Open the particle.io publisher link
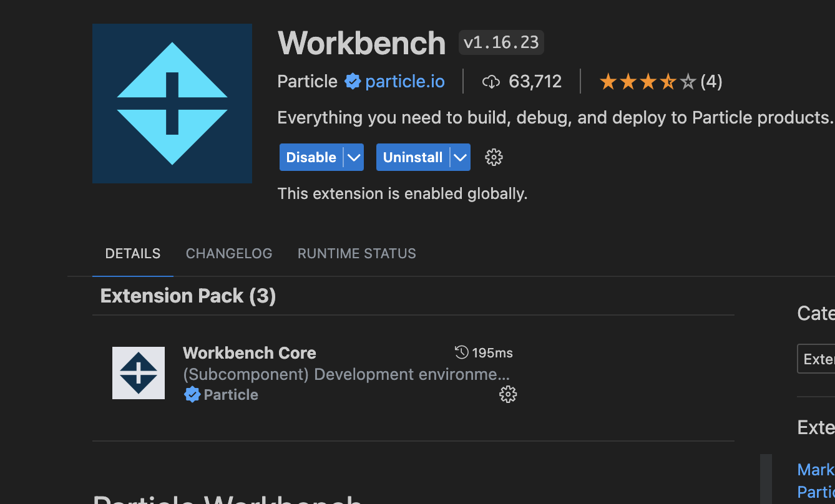835x504 pixels. (405, 82)
